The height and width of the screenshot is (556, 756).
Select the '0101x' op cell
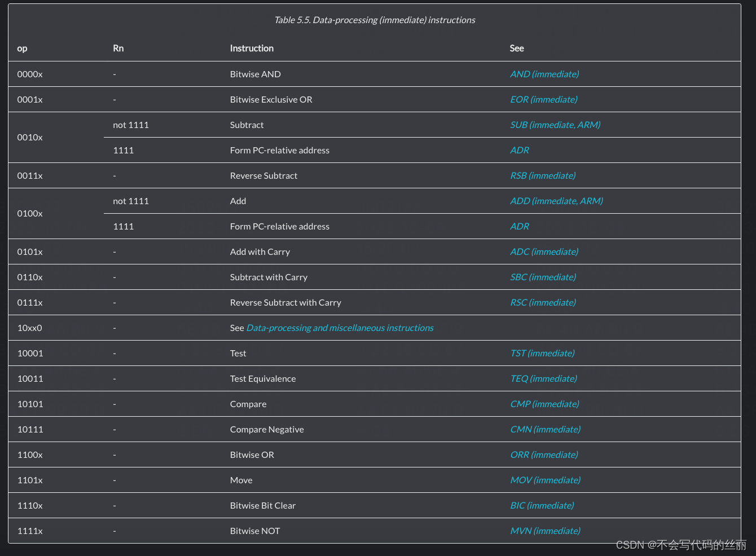pos(30,251)
